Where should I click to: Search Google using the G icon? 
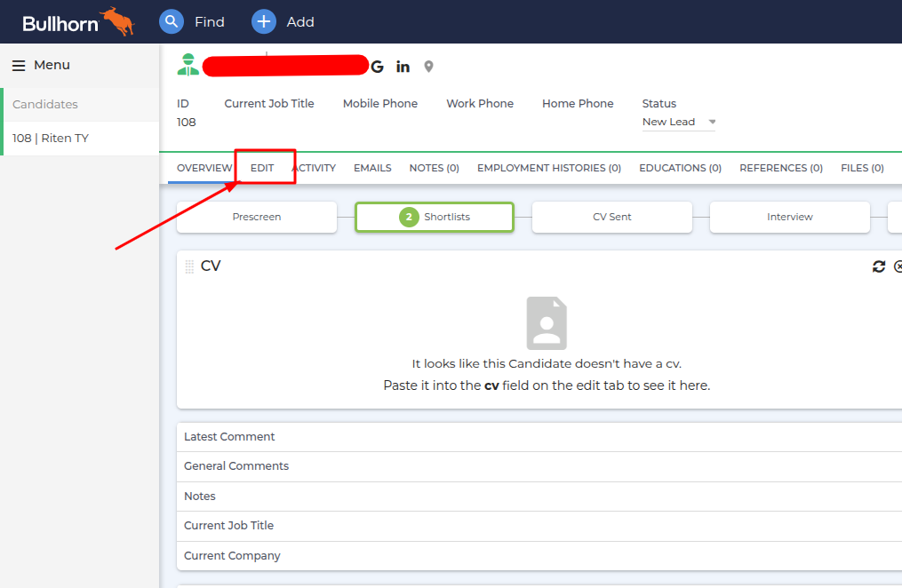[x=377, y=66]
